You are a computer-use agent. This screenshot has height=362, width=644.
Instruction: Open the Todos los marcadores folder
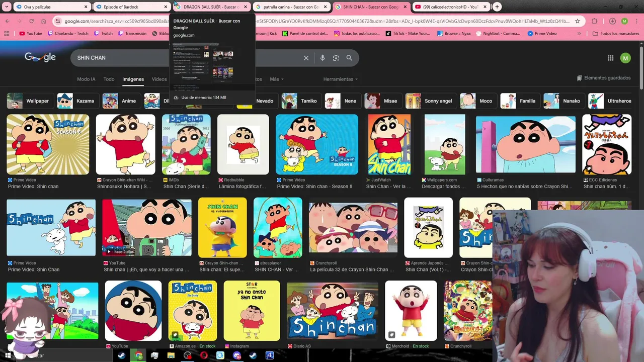click(x=616, y=34)
